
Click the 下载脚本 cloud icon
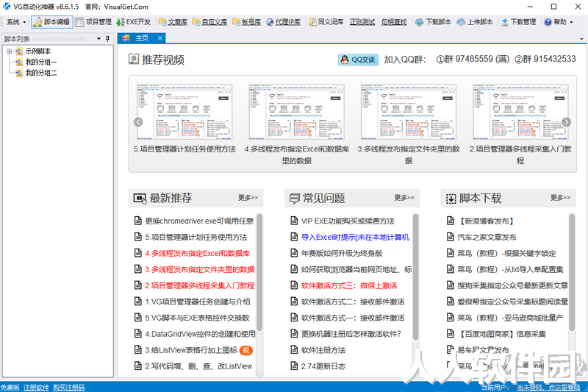tap(419, 22)
